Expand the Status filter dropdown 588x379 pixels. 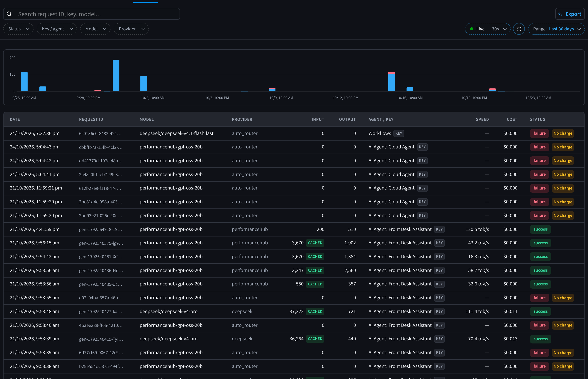click(19, 29)
